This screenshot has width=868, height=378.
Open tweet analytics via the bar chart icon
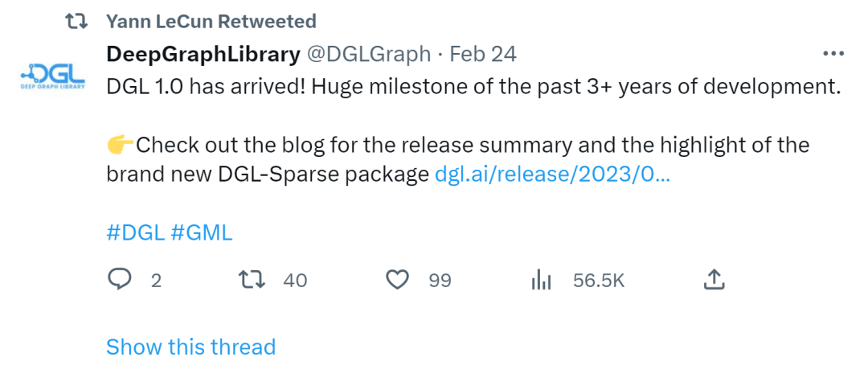click(x=541, y=280)
